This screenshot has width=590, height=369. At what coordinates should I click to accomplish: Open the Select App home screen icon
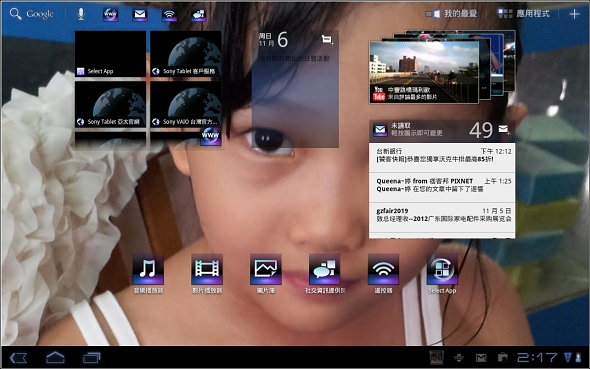coord(442,274)
